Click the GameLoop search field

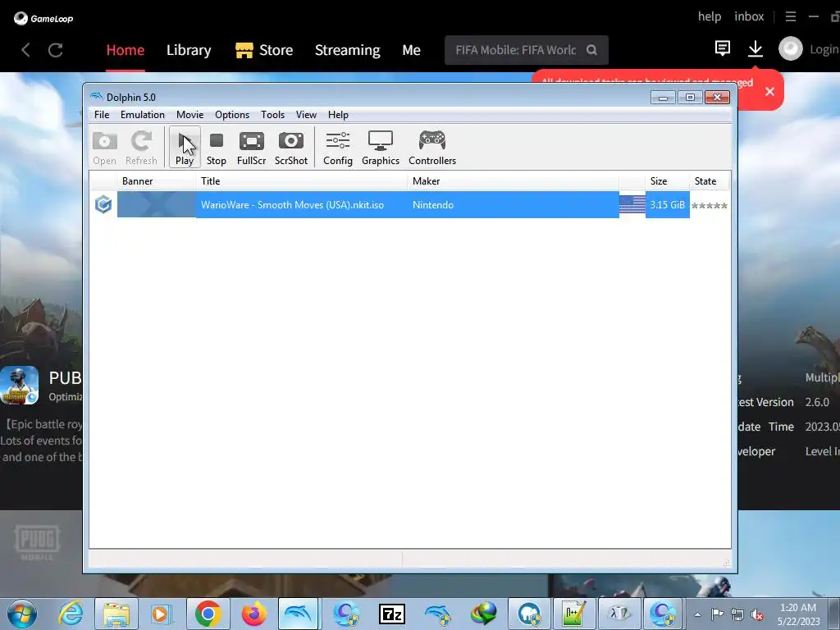(x=526, y=50)
